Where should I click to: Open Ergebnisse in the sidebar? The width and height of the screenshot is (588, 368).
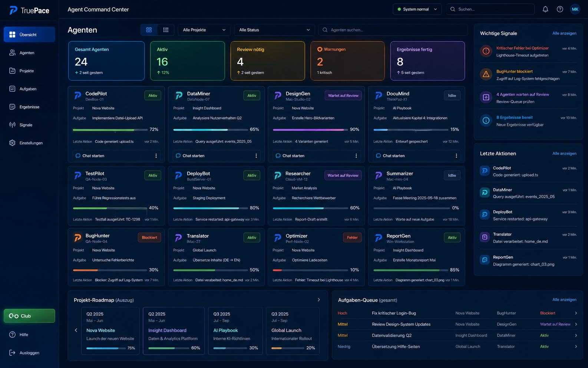(29, 107)
